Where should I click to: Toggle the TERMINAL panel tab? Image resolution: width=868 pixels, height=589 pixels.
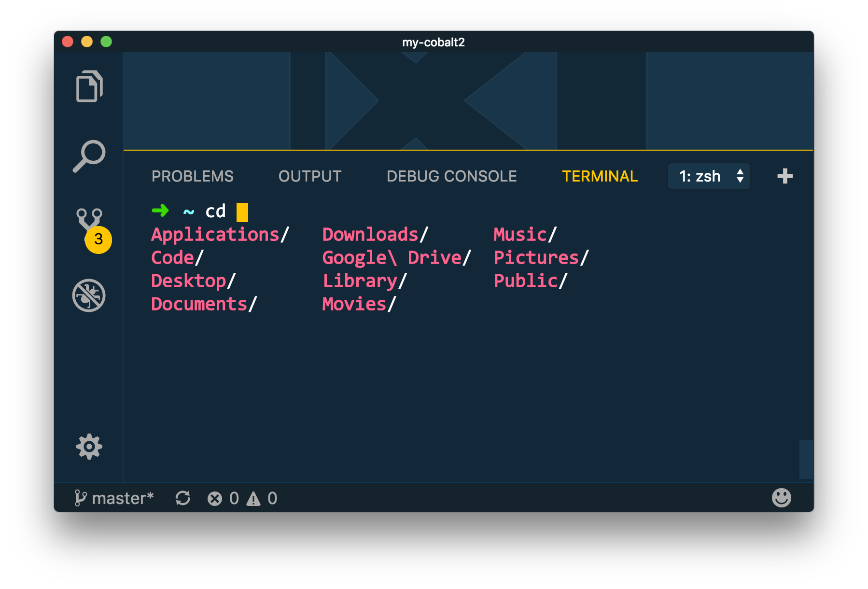pos(600,176)
